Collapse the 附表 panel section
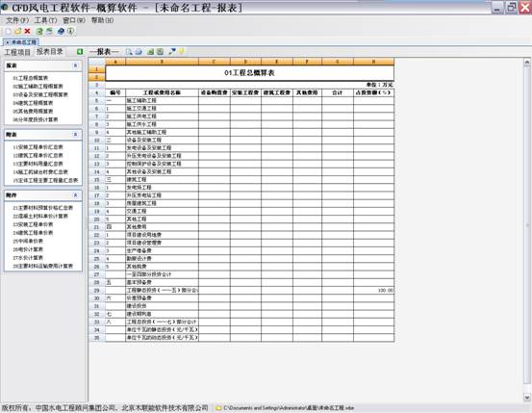This screenshot has height=413, width=532. (x=75, y=135)
